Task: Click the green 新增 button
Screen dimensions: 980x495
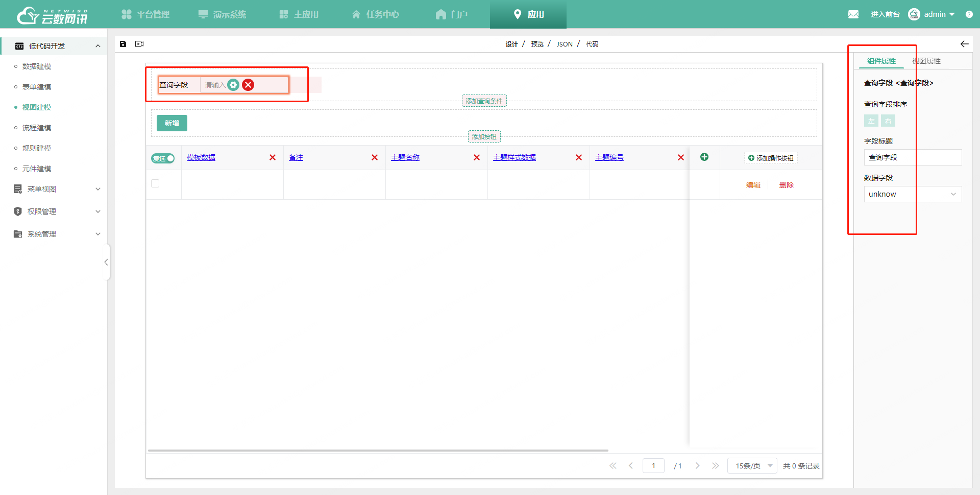Action: click(x=172, y=123)
